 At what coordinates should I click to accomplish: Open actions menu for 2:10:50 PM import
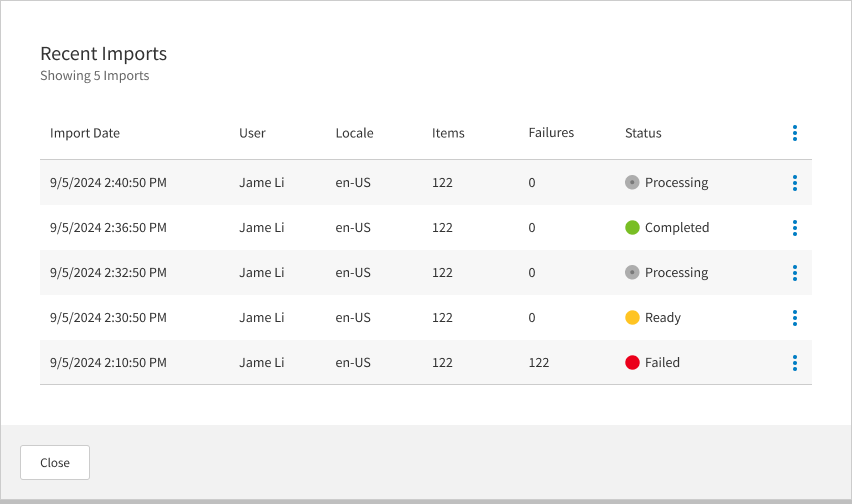tap(795, 363)
